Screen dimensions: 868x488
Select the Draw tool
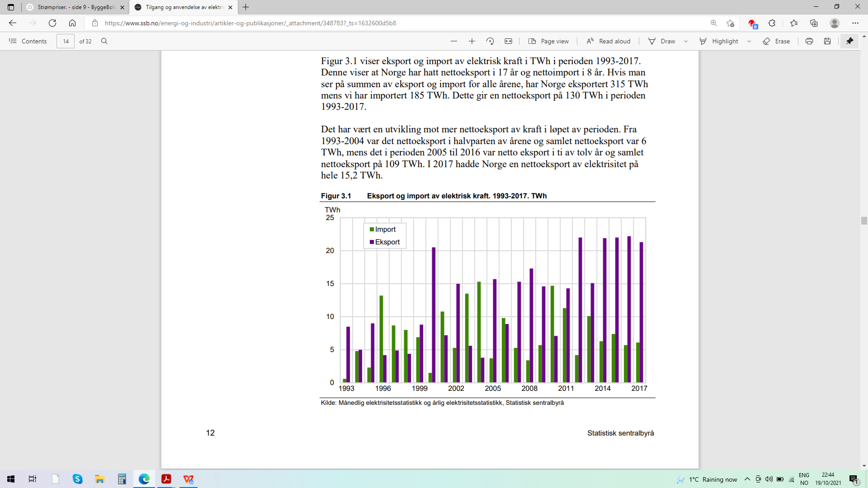click(x=662, y=41)
